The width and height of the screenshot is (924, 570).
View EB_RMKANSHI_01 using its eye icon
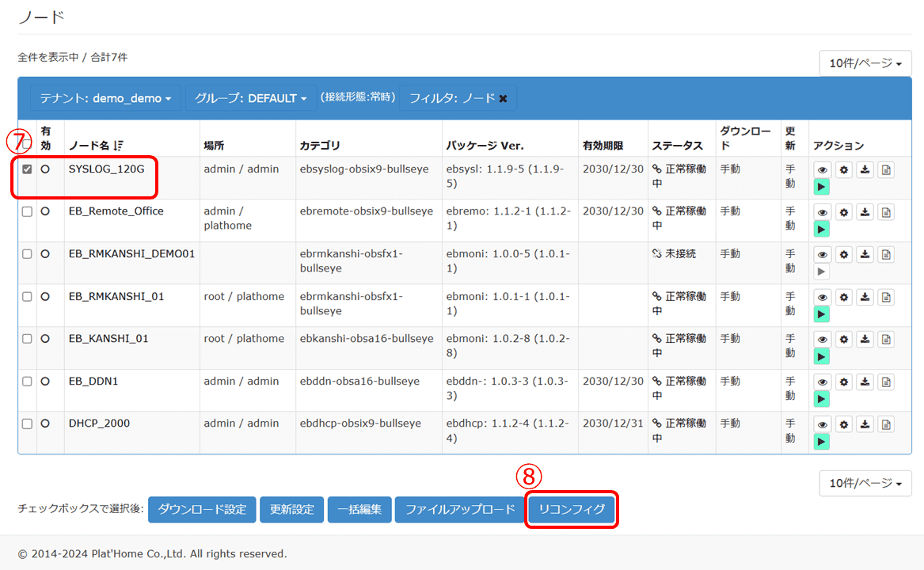click(x=822, y=296)
